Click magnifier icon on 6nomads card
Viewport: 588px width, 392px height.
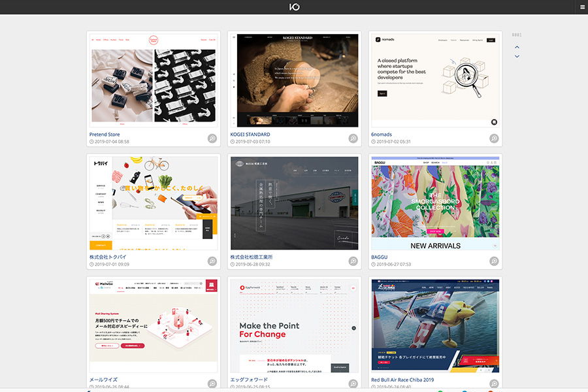[x=494, y=139]
